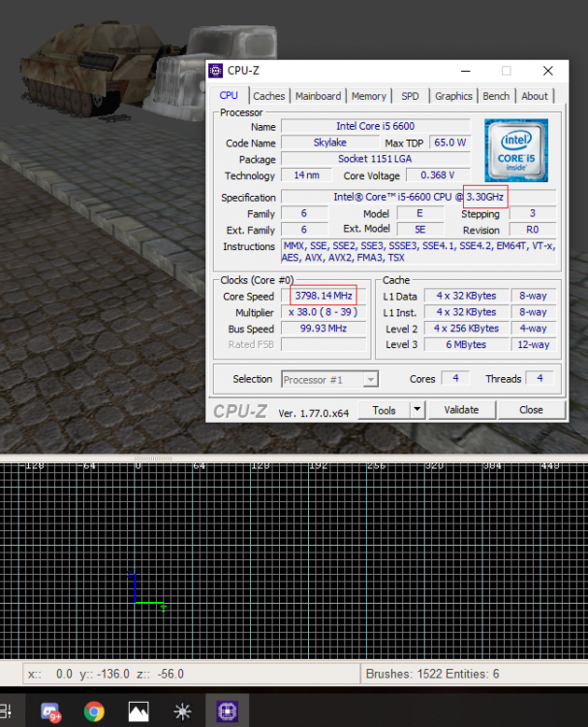
Task: Click the Tools button
Action: pos(384,410)
